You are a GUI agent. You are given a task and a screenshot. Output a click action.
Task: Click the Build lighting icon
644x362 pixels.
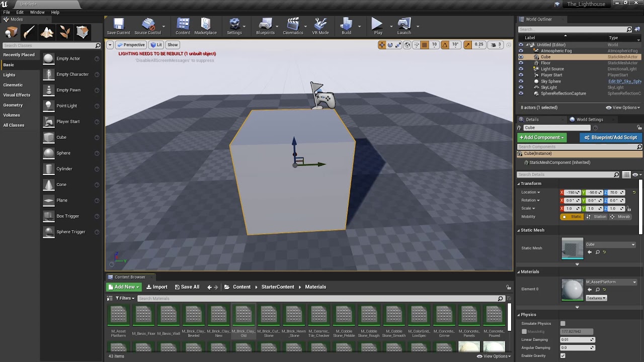click(346, 26)
